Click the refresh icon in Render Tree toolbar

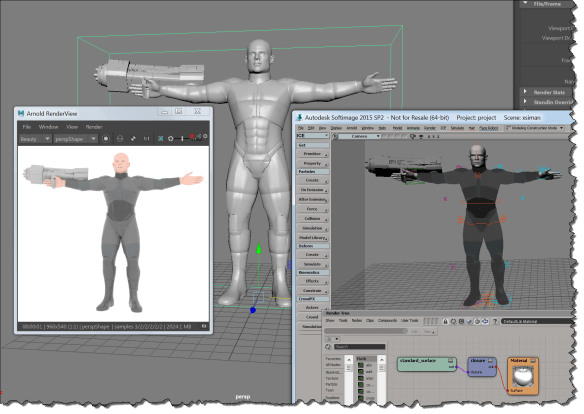click(453, 321)
